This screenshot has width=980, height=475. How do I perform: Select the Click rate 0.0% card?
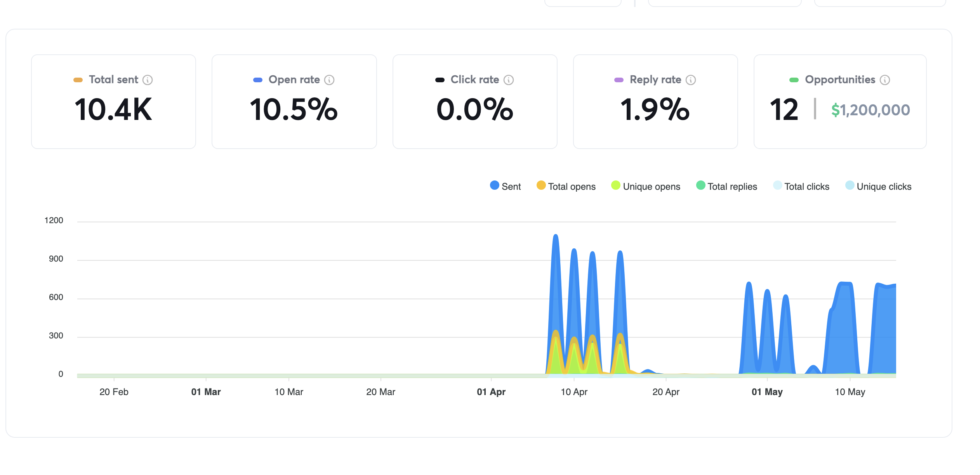475,102
